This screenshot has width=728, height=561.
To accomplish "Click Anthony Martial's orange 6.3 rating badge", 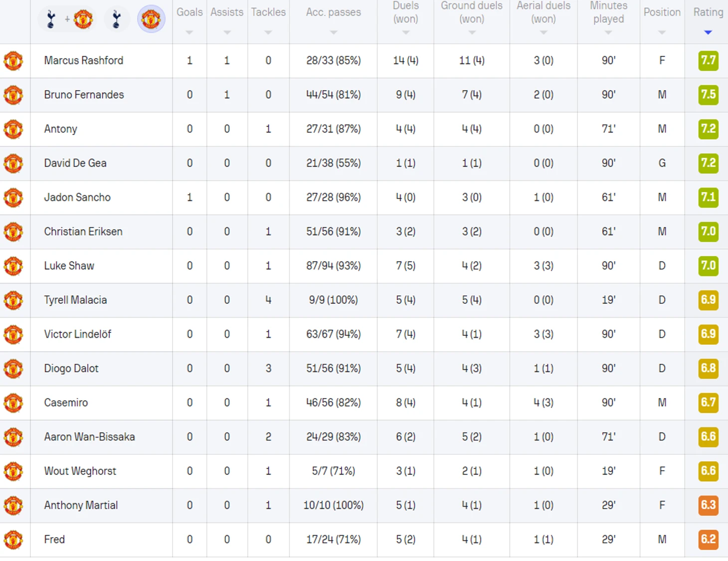I will point(708,505).
